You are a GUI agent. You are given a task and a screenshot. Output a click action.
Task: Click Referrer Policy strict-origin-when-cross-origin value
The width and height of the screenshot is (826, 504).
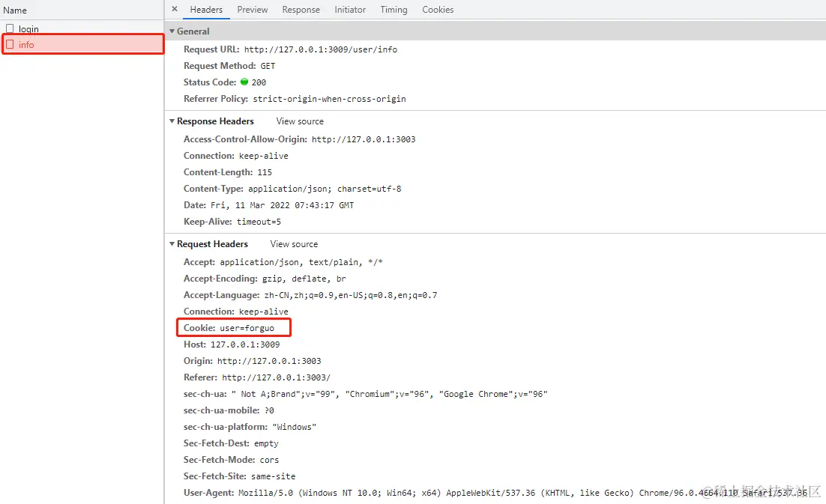coord(329,99)
